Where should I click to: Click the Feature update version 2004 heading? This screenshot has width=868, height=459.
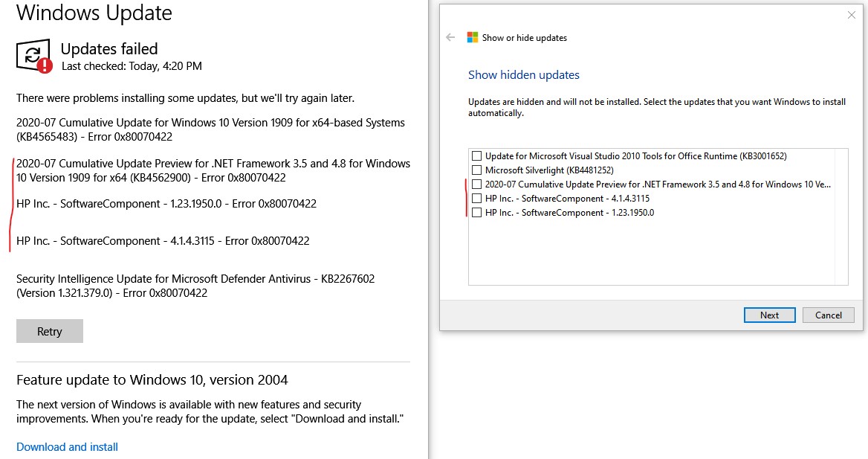click(x=152, y=379)
